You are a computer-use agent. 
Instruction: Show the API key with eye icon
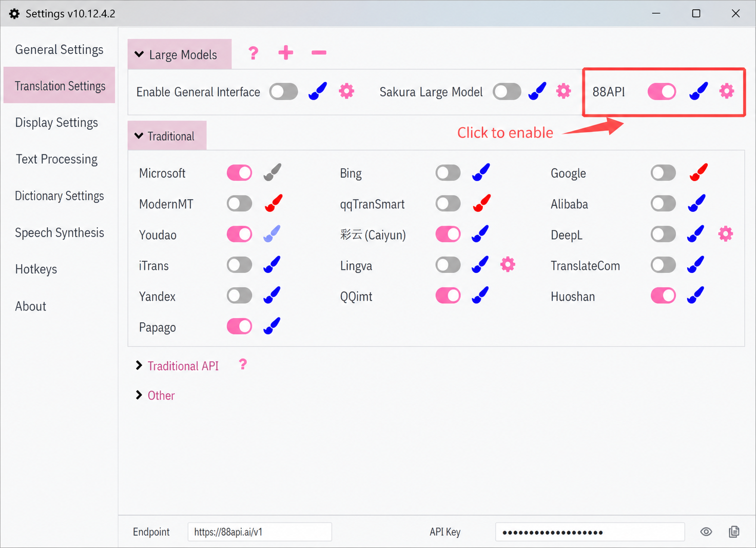706,532
